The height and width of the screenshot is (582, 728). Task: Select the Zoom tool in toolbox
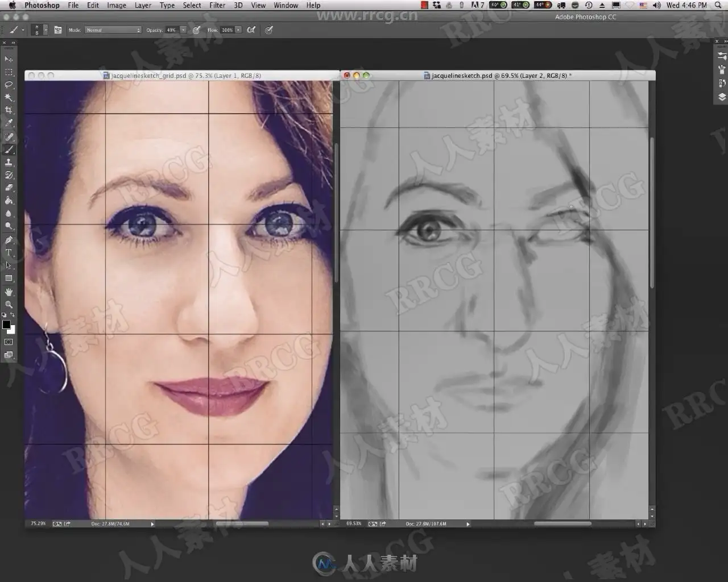[9, 305]
